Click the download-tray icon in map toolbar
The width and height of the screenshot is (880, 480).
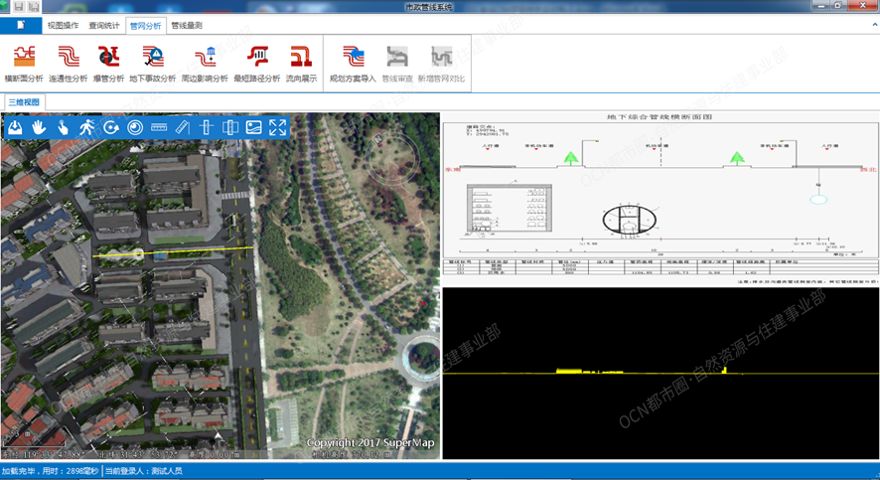pos(15,127)
